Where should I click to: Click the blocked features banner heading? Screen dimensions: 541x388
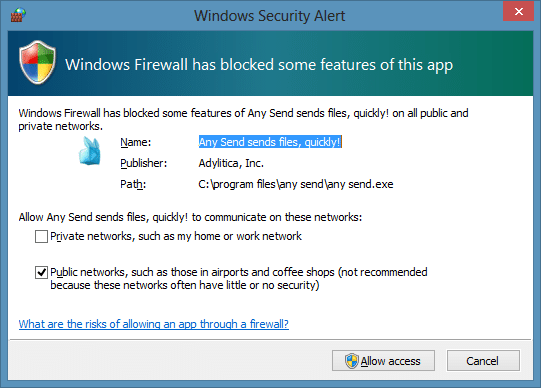(x=259, y=65)
